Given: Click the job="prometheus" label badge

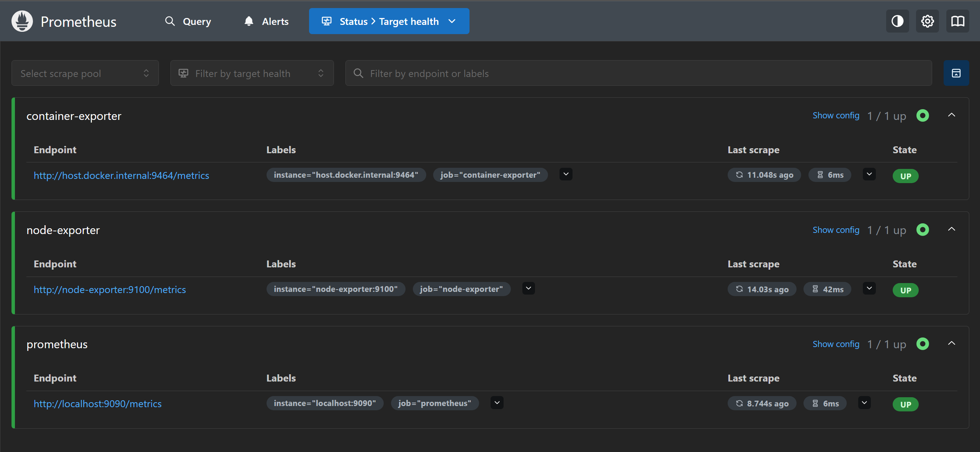Looking at the screenshot, I should 435,403.
